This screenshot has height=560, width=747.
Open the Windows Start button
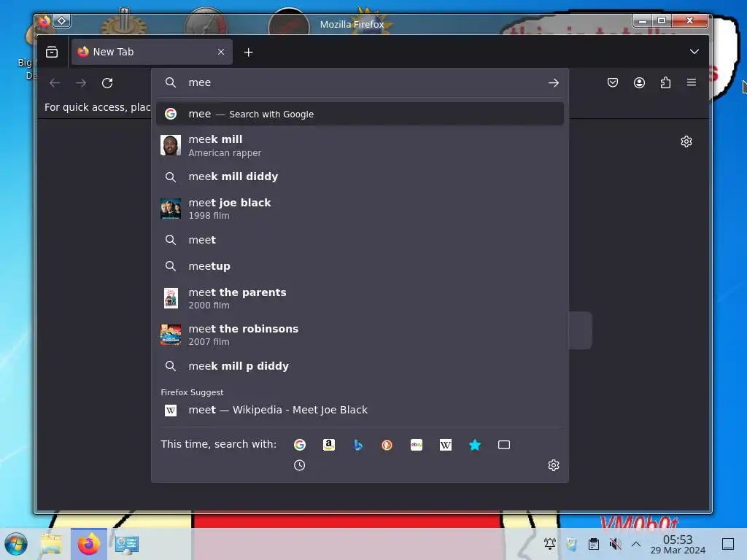tap(16, 544)
